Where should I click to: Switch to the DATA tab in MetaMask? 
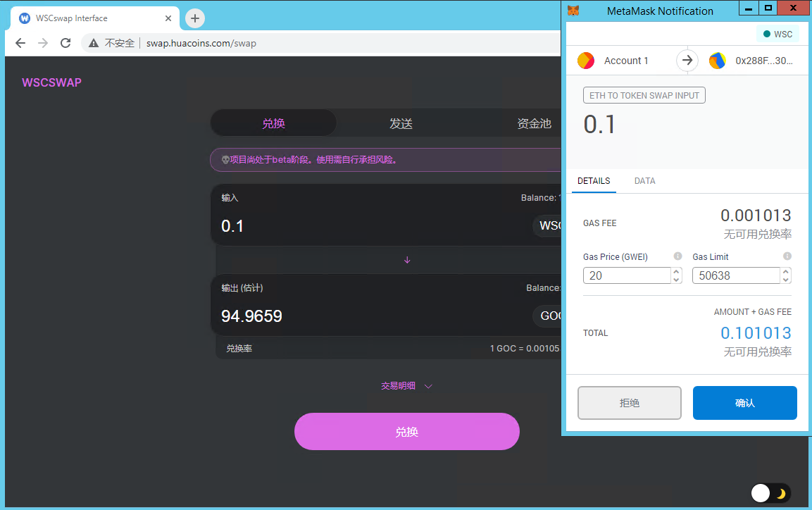644,181
